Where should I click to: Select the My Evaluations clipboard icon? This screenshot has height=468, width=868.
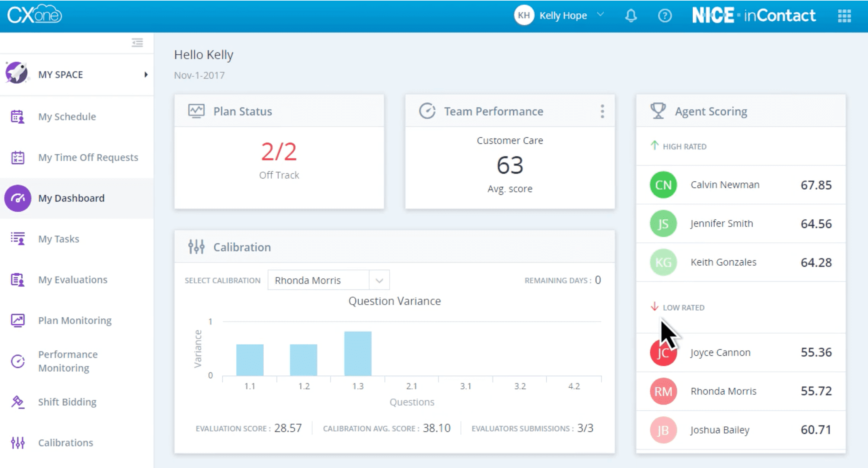pyautogui.click(x=18, y=280)
